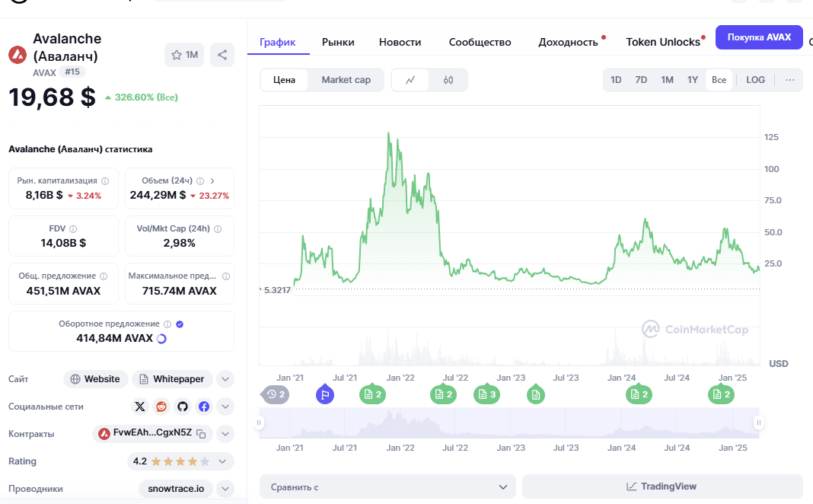Open chart in TradingView
Image resolution: width=813 pixels, height=504 pixels.
tap(662, 486)
